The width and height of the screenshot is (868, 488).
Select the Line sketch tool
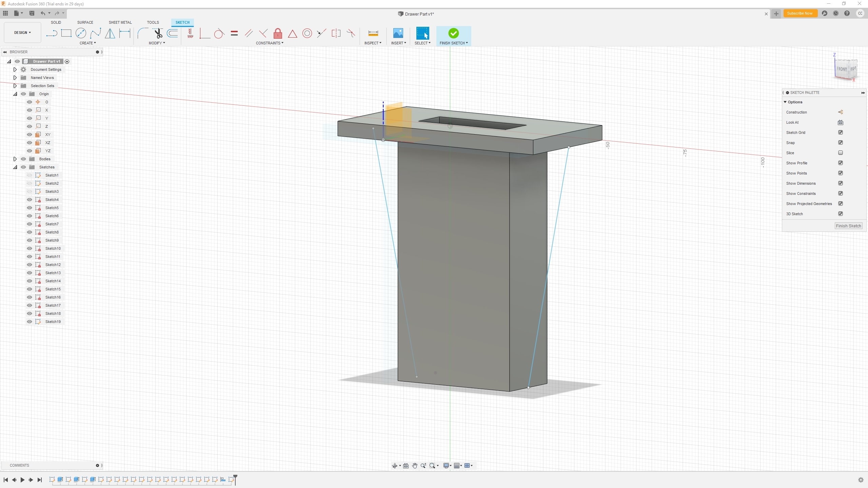52,33
